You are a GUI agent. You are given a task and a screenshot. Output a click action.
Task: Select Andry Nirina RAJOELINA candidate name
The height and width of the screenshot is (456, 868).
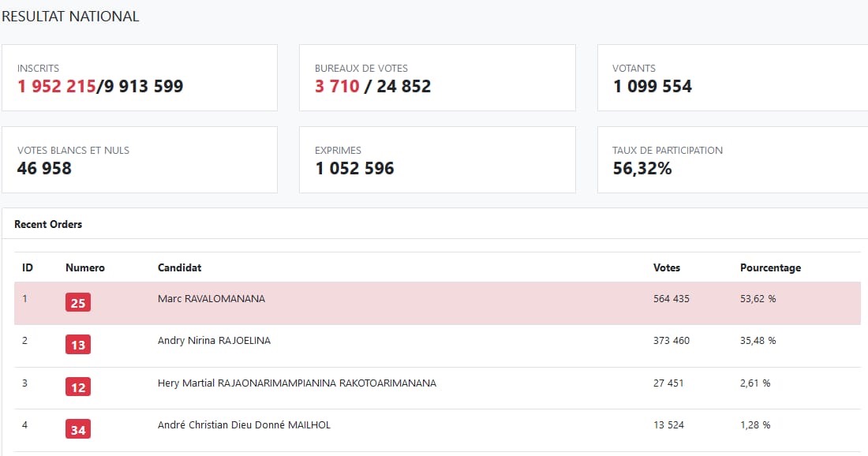coord(214,340)
